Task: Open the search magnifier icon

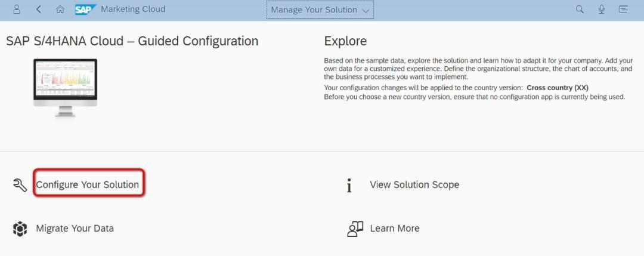Action: (x=580, y=9)
